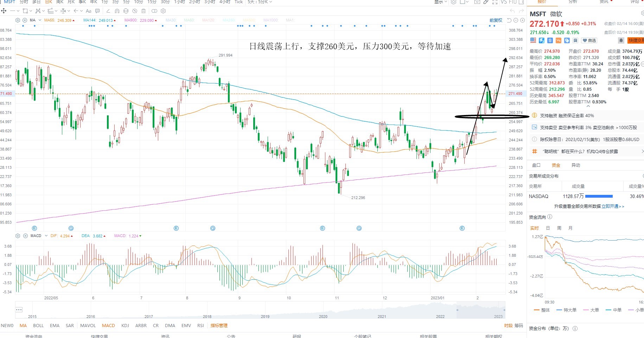Switch to 周K weekly chart

coord(60,2)
